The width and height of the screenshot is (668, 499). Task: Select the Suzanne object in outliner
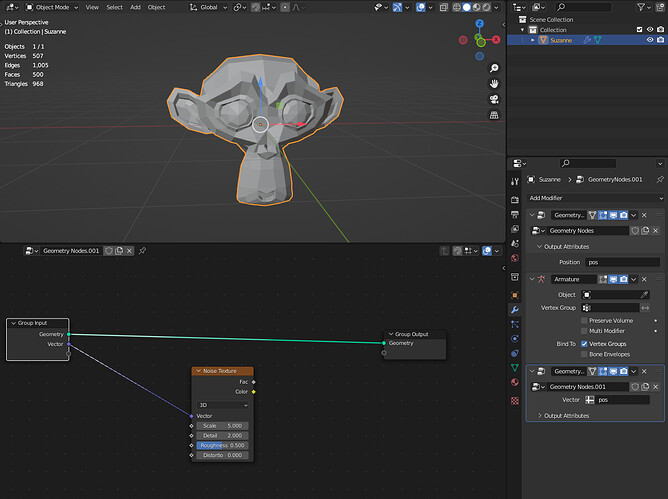561,40
